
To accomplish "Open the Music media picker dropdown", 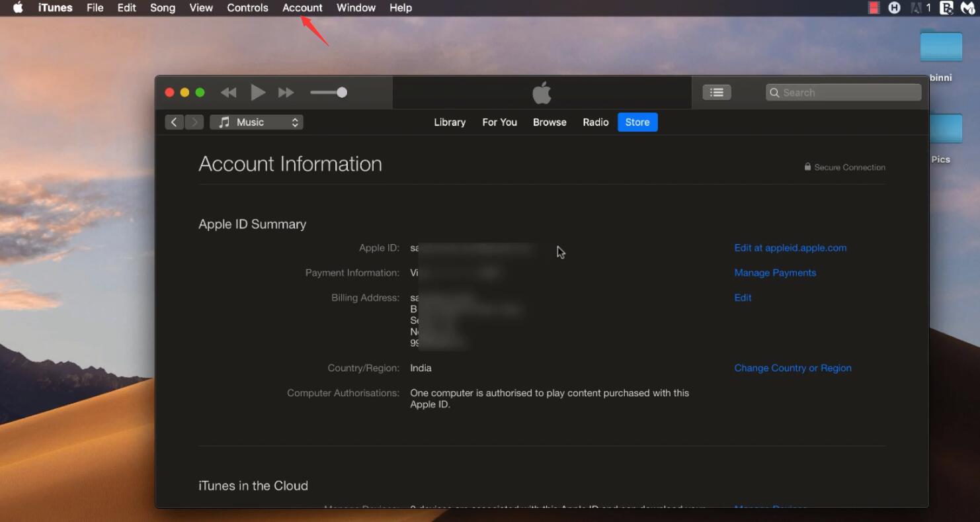I will (x=257, y=122).
